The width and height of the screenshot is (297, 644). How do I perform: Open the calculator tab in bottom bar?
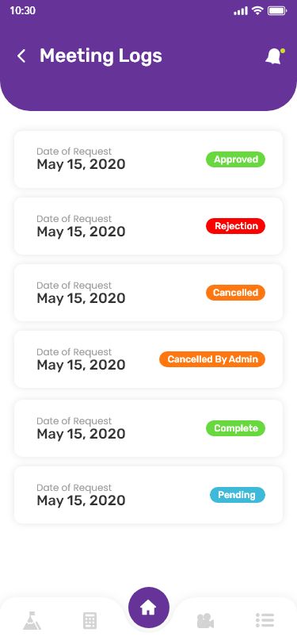pyautogui.click(x=89, y=620)
